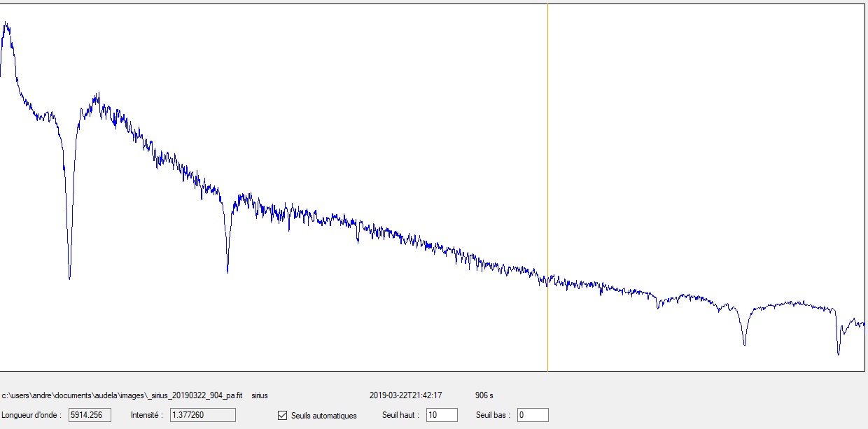Click the absorption dip nearest the right edge
Screen dimensions: 868x429
point(838,353)
